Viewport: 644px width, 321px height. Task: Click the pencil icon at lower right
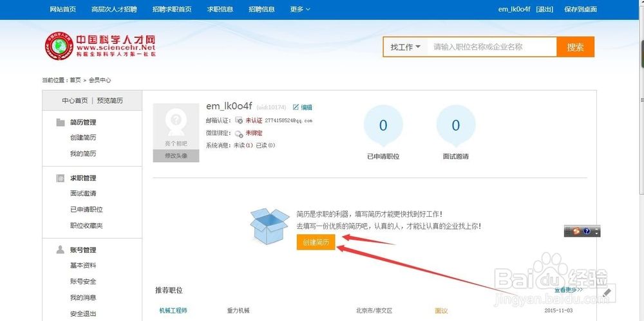tap(607, 292)
